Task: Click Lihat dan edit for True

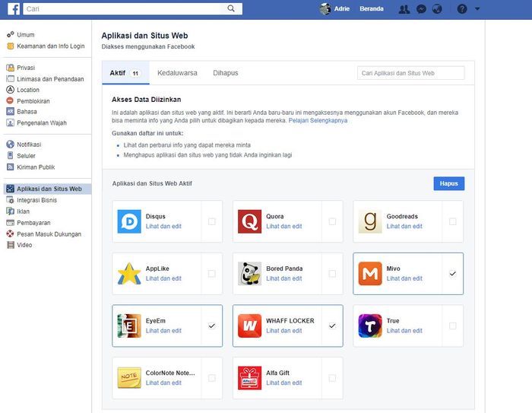Action: click(404, 330)
